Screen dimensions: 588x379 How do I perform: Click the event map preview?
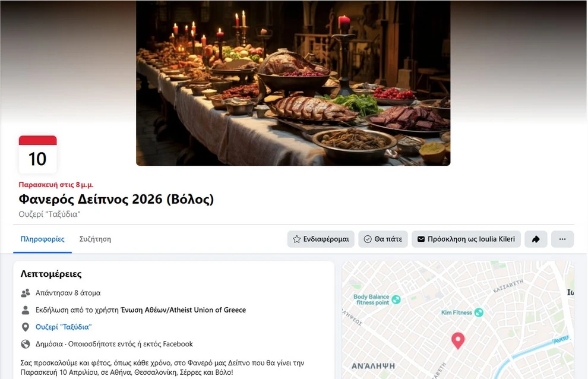tap(458, 320)
